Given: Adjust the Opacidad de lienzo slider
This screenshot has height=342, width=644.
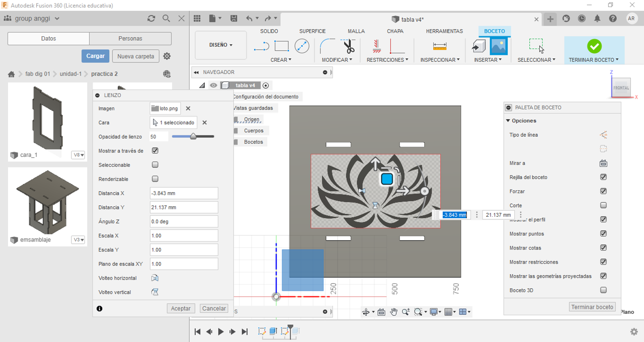Looking at the screenshot, I should pos(193,136).
